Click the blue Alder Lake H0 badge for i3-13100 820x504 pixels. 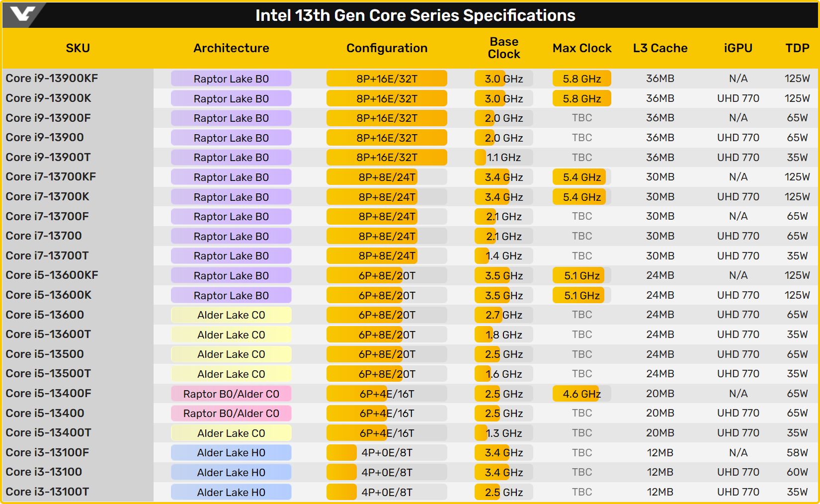(x=231, y=473)
